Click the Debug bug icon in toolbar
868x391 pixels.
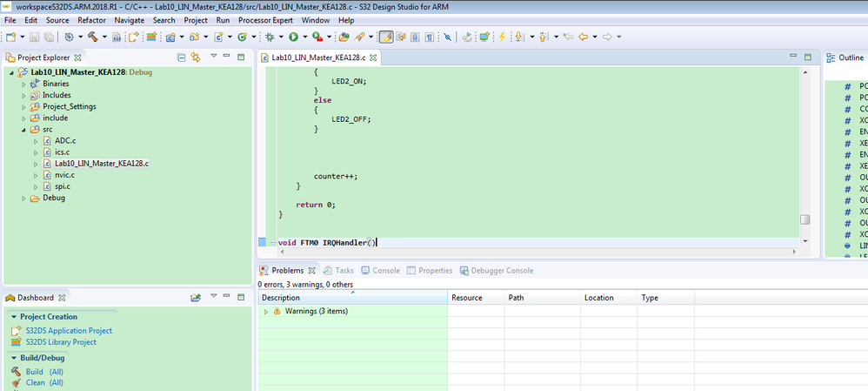click(x=270, y=37)
